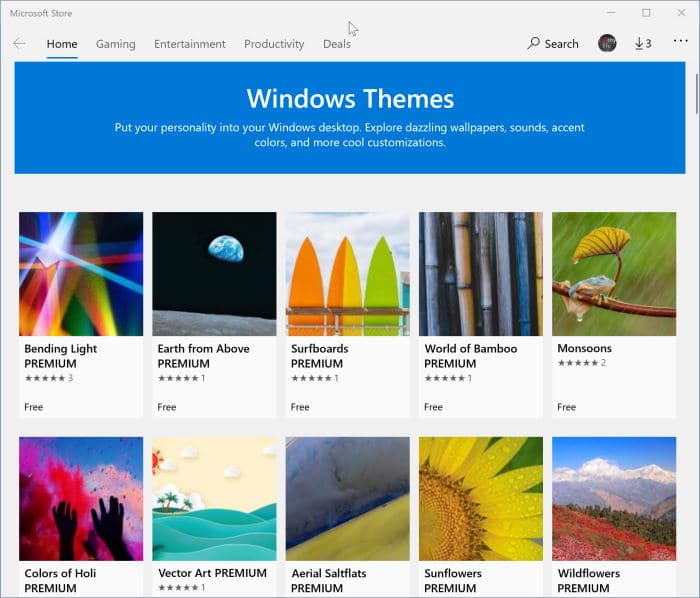Open Sunflowers theme thumbnail
The width and height of the screenshot is (700, 598).
point(481,498)
